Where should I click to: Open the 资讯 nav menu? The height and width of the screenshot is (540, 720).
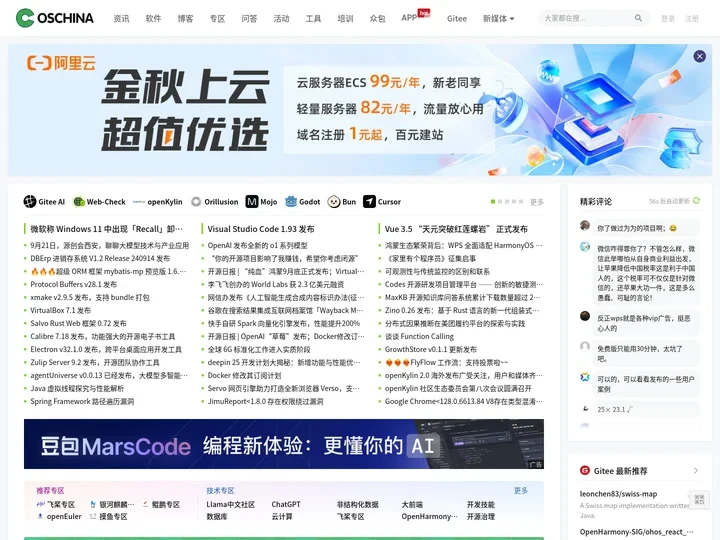coord(121,18)
